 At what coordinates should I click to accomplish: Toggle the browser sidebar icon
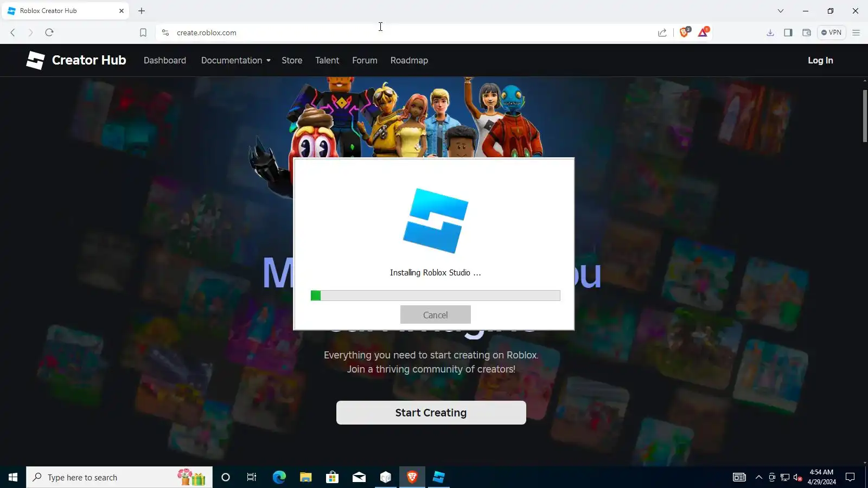[788, 33]
